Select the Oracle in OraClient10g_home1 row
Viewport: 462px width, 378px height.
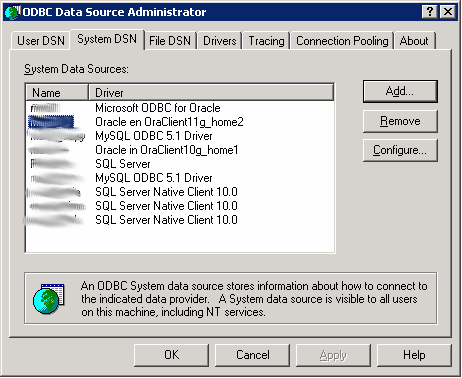coord(180,150)
